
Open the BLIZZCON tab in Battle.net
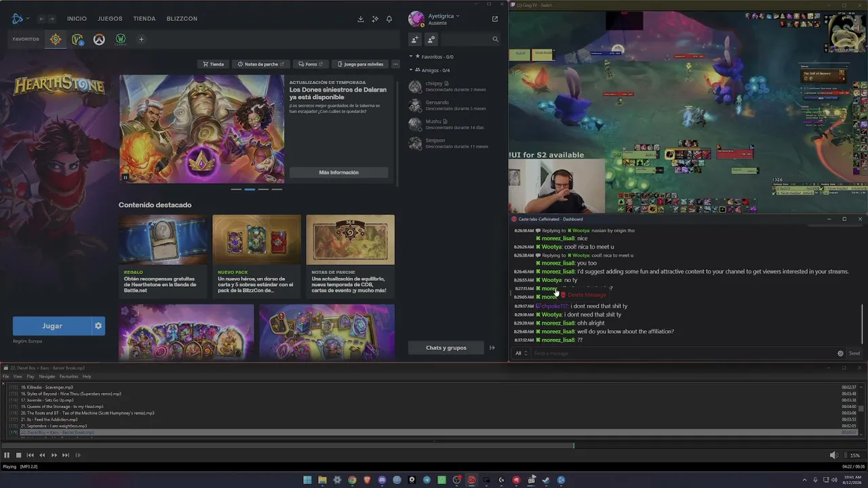[182, 19]
